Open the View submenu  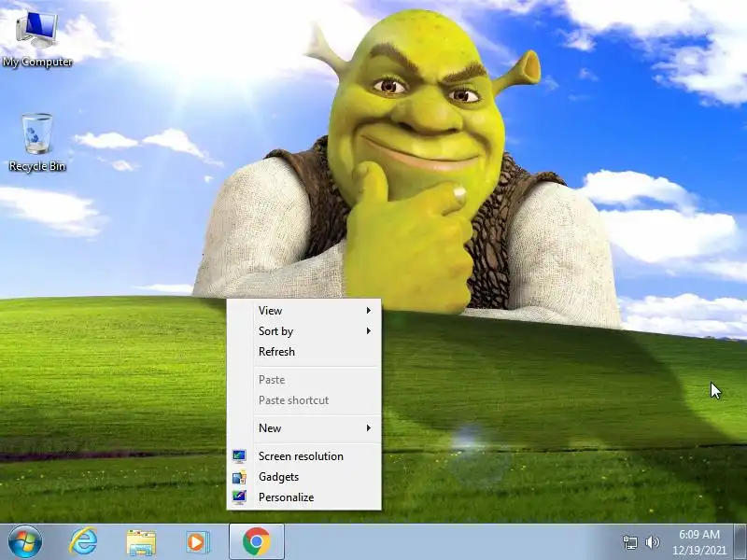[x=304, y=311]
